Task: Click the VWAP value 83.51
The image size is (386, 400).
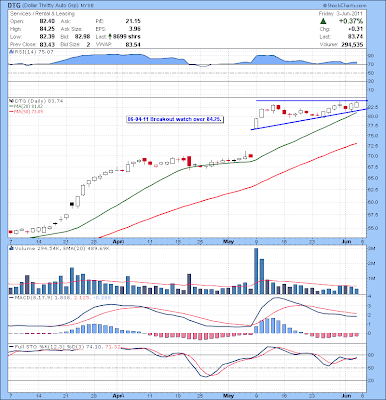Action: point(133,44)
